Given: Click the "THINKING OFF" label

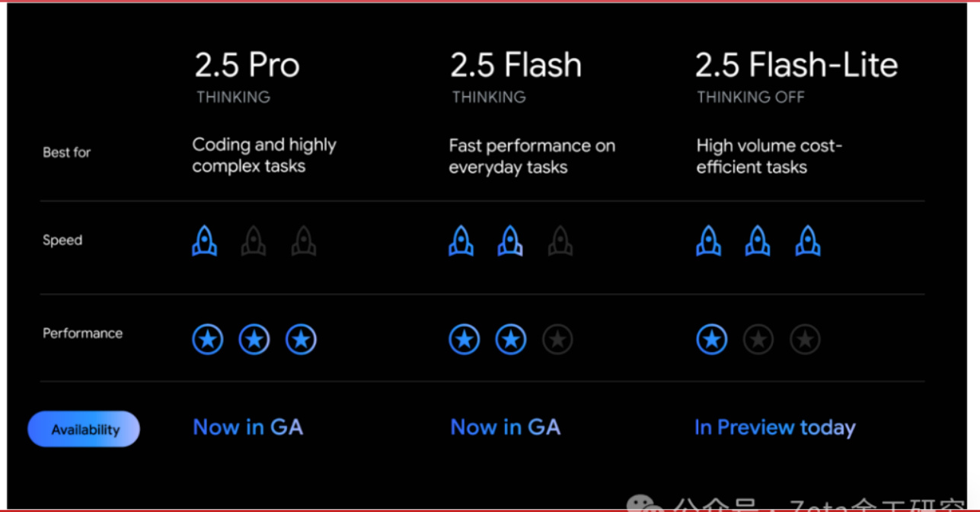Looking at the screenshot, I should [x=750, y=98].
